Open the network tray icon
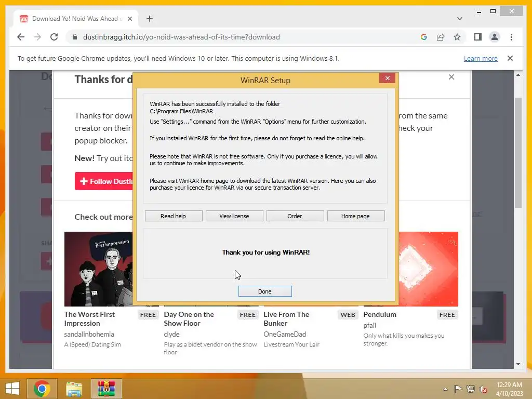 click(471, 389)
